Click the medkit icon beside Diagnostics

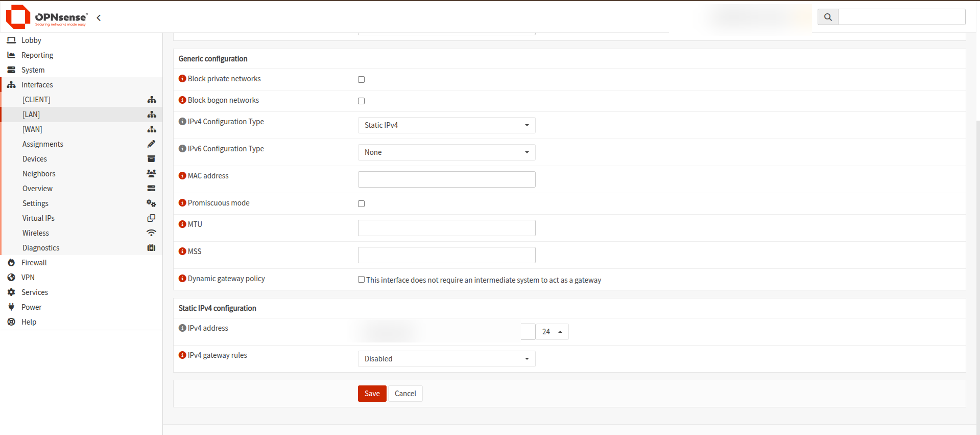point(151,248)
